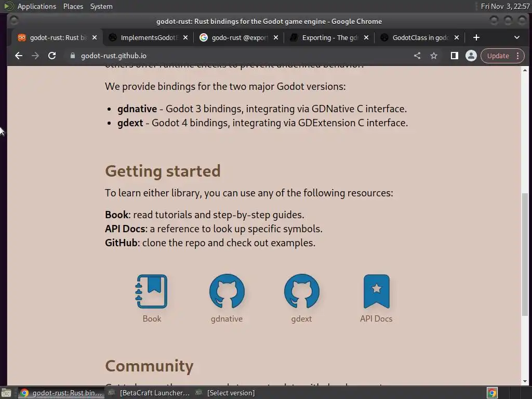Click the gdnative label link
Screen dimensions: 532x399
pyautogui.click(x=227, y=318)
